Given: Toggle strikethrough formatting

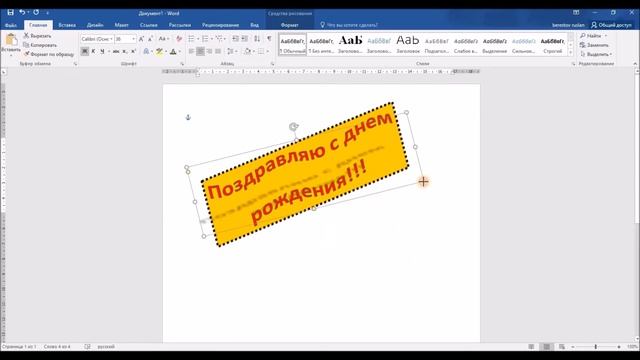Looking at the screenshot, I should 116,51.
